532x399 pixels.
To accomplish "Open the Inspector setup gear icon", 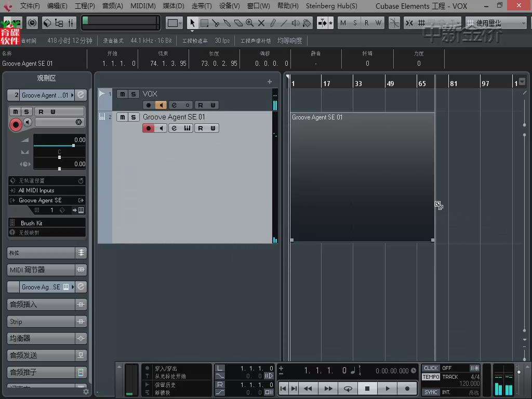I will click(86, 392).
